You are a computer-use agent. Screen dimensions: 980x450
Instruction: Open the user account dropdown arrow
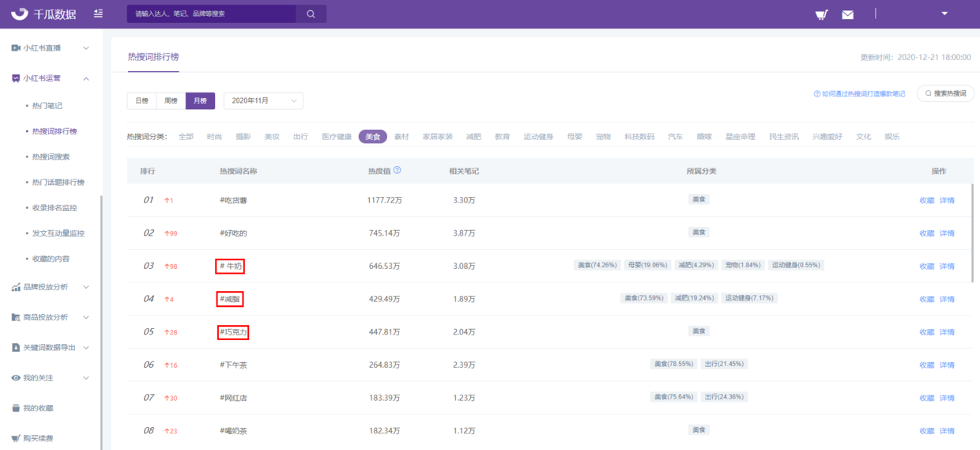[x=944, y=13]
